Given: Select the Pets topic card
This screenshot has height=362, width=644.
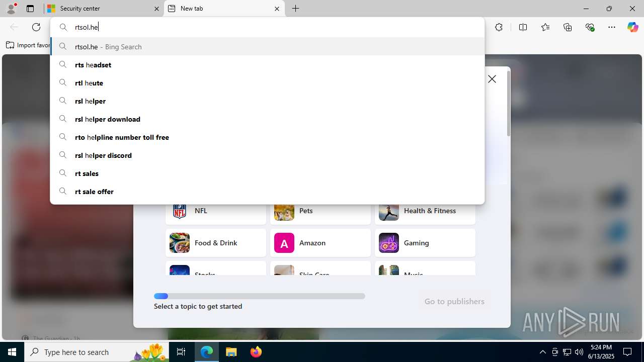Looking at the screenshot, I should [320, 214].
